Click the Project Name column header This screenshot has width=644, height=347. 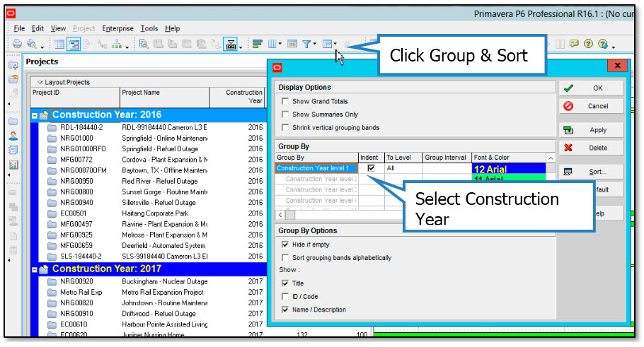(x=165, y=98)
